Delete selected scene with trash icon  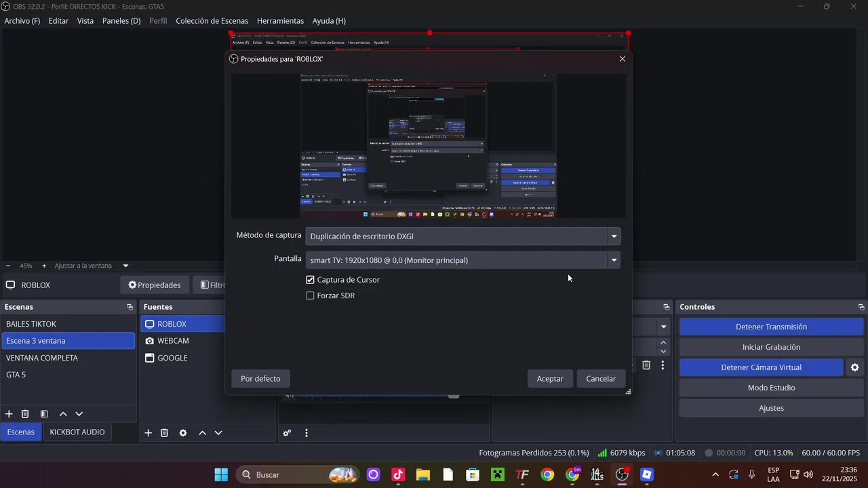click(x=25, y=414)
